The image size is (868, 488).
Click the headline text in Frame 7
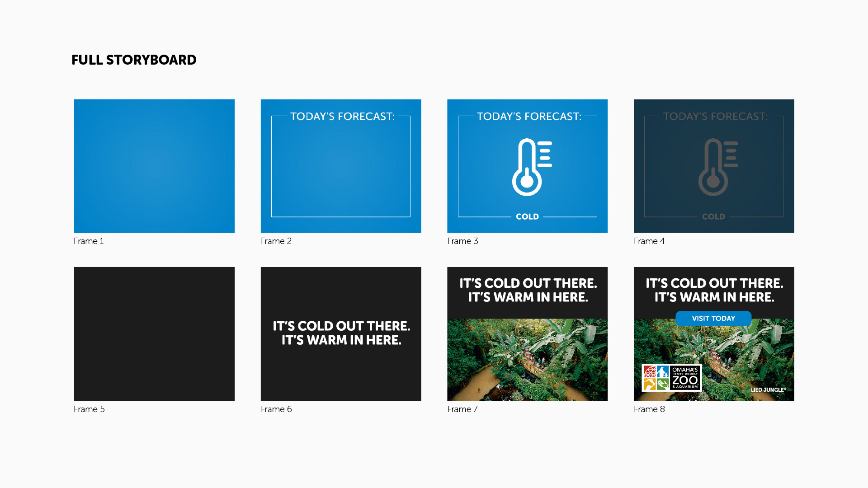tap(528, 290)
